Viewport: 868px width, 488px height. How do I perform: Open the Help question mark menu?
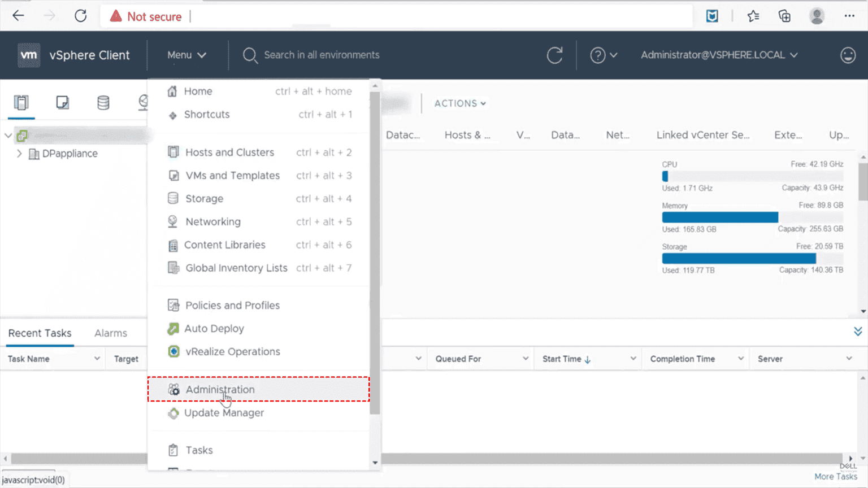click(603, 55)
